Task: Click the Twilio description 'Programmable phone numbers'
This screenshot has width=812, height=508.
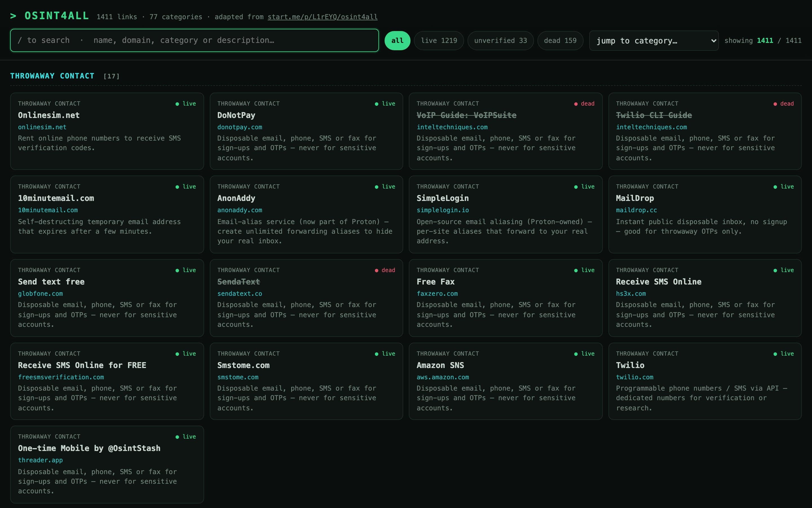Action: 701,398
